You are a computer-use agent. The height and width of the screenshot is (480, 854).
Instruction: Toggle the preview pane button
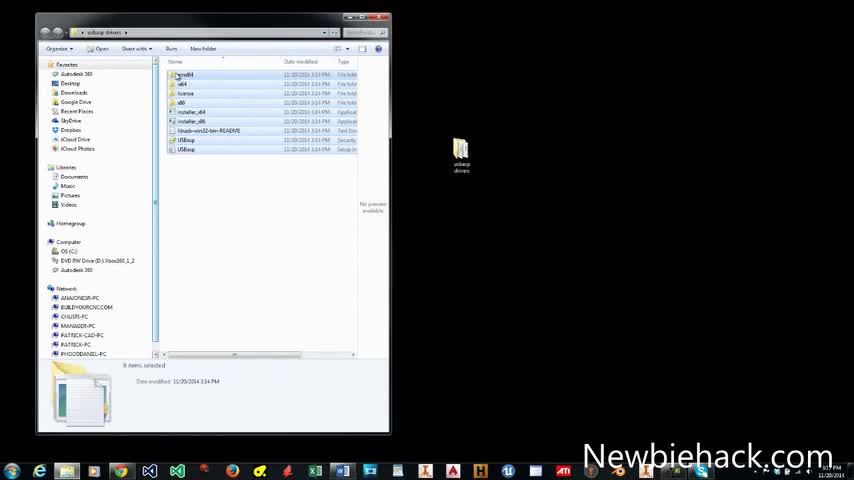[362, 49]
